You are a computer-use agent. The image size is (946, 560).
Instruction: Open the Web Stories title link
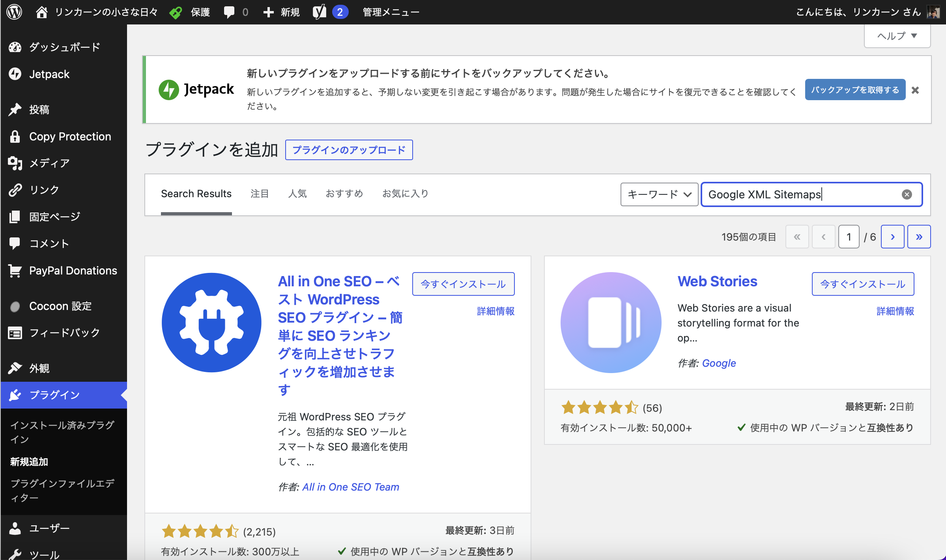[717, 281]
